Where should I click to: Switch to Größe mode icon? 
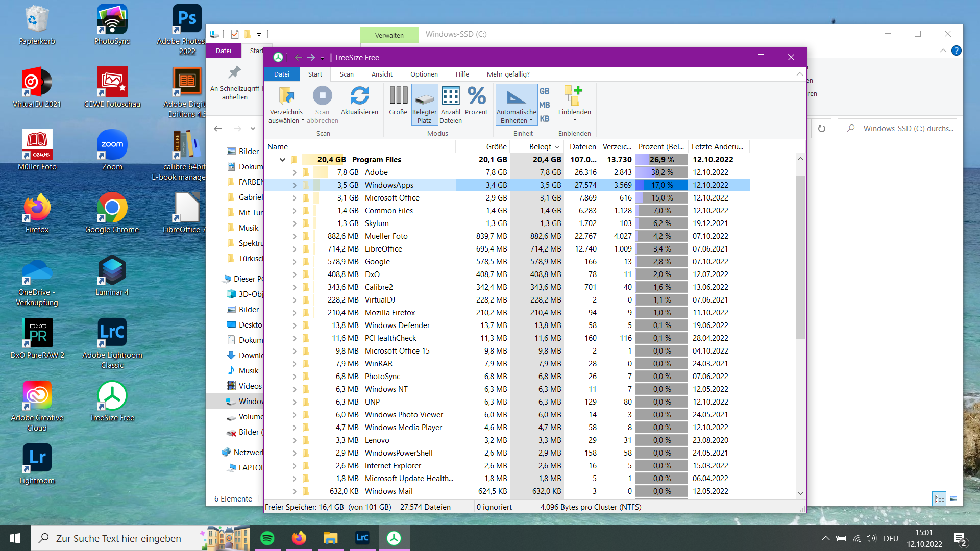(x=398, y=96)
